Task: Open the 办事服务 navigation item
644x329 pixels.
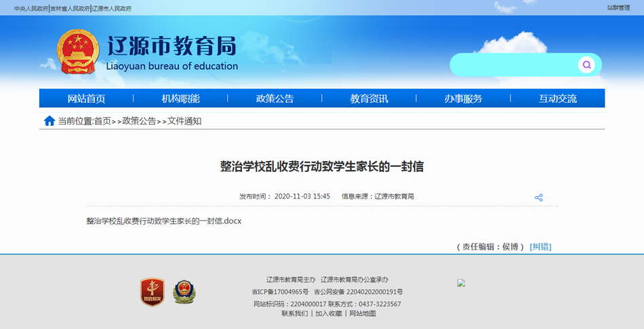Action: pyautogui.click(x=463, y=99)
